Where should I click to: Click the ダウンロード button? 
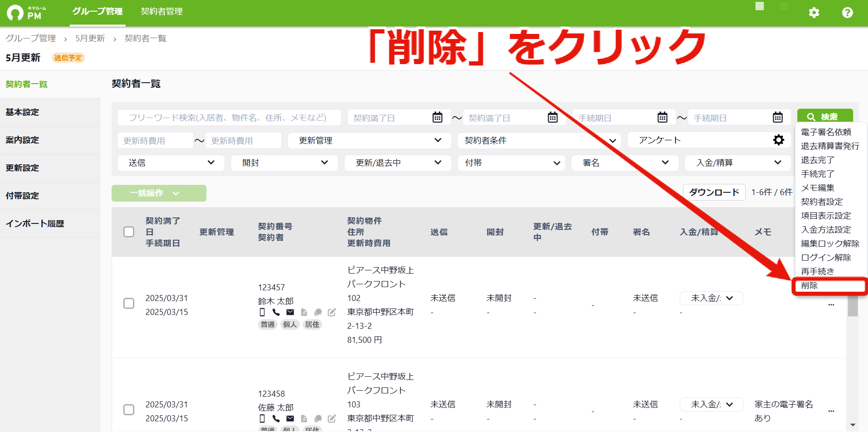tap(714, 192)
